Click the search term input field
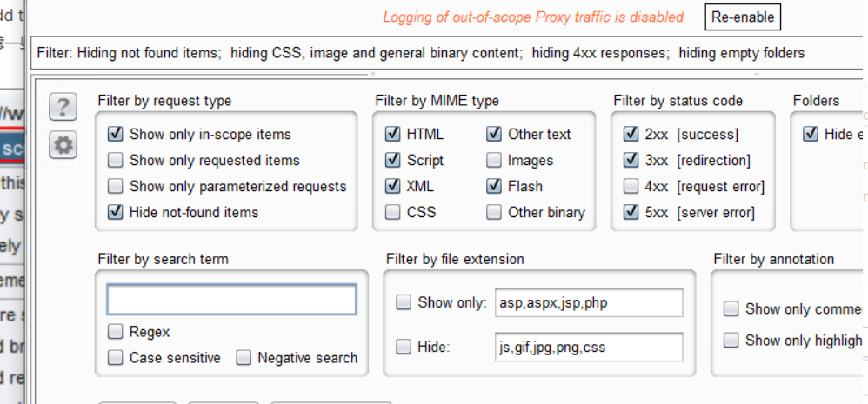Image resolution: width=868 pixels, height=404 pixels. coord(231,300)
